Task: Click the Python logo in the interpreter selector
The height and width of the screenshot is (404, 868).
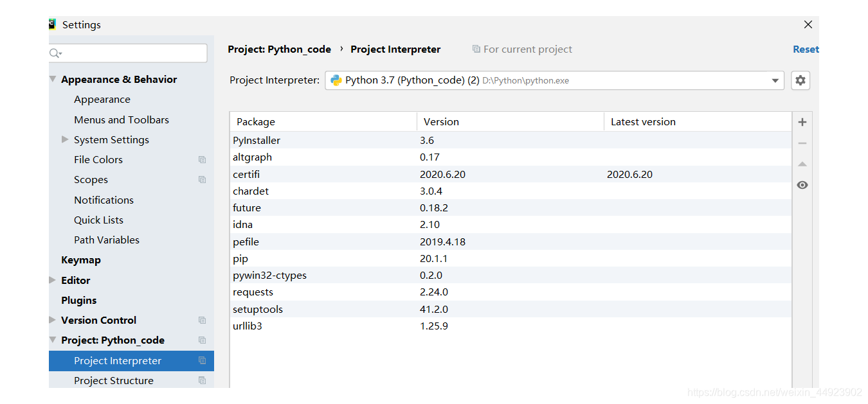Action: [336, 80]
